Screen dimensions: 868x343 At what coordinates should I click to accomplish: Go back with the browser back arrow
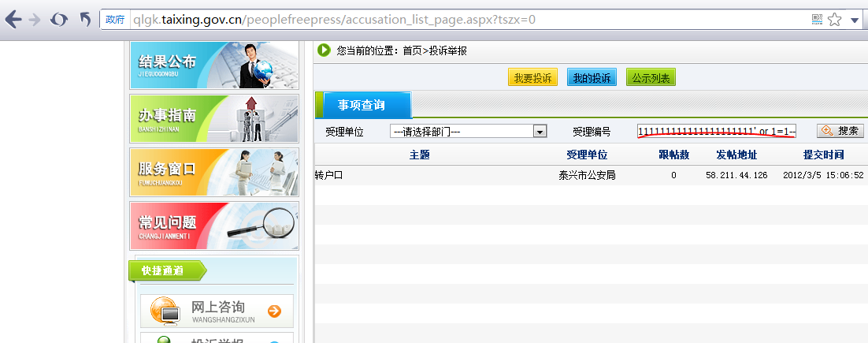[x=13, y=20]
